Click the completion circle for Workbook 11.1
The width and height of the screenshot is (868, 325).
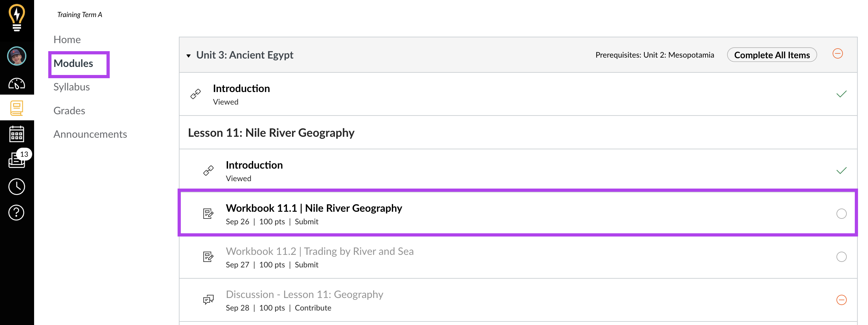[x=841, y=213]
